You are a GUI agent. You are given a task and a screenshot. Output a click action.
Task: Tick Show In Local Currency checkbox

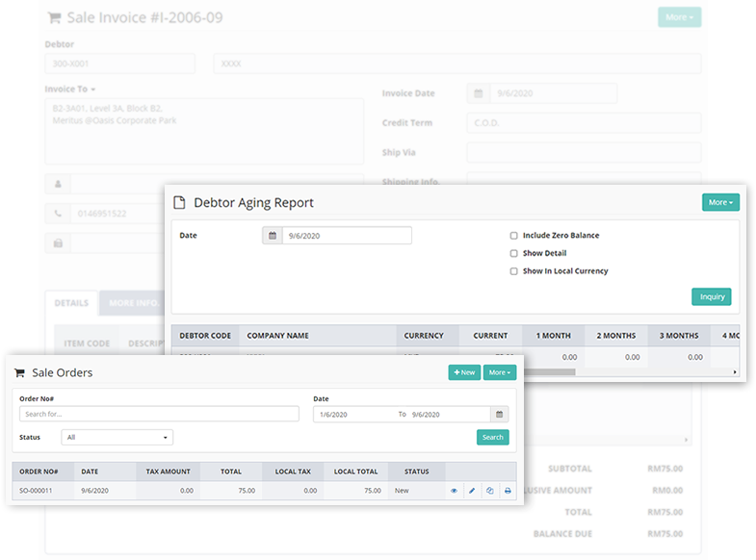coord(514,271)
